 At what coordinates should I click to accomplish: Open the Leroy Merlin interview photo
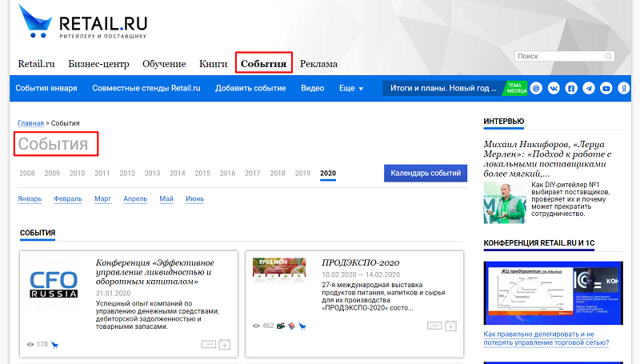[505, 202]
